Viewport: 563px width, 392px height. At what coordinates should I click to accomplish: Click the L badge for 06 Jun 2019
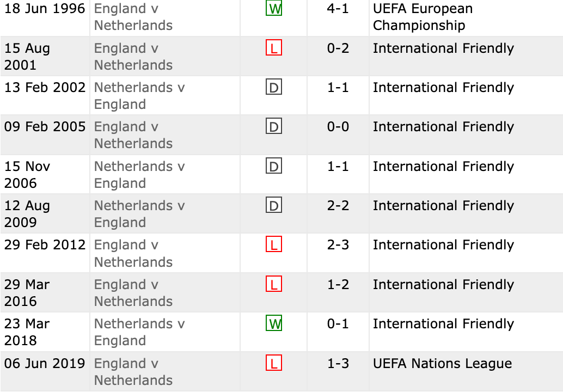click(x=274, y=363)
